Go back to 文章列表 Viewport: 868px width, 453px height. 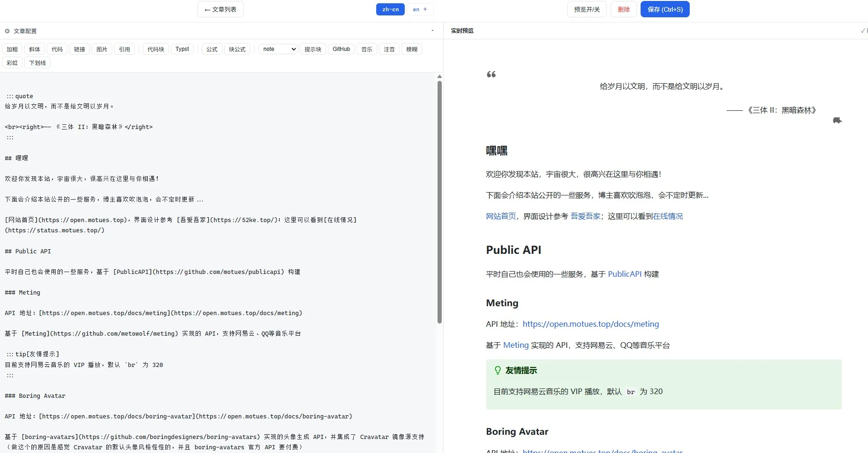(x=220, y=9)
